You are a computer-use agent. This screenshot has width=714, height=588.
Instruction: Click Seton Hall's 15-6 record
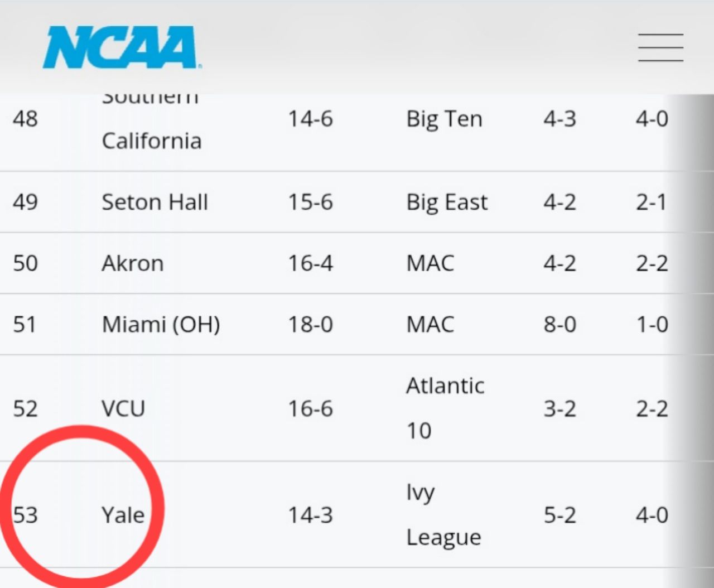[310, 202]
